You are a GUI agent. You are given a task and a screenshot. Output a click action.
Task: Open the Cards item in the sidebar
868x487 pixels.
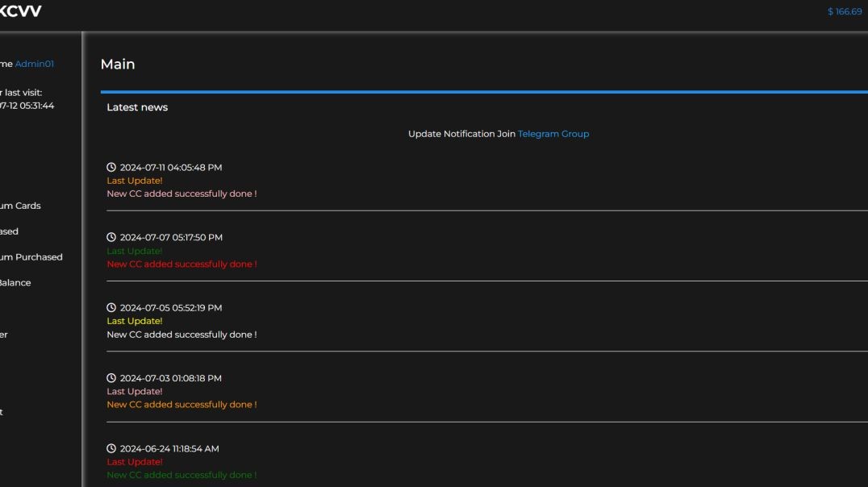[x=20, y=206]
